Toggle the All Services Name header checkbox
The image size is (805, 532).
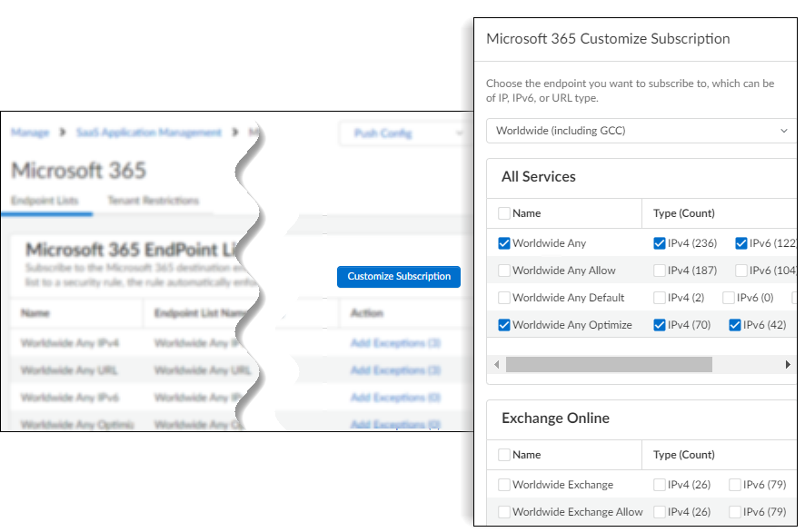504,213
